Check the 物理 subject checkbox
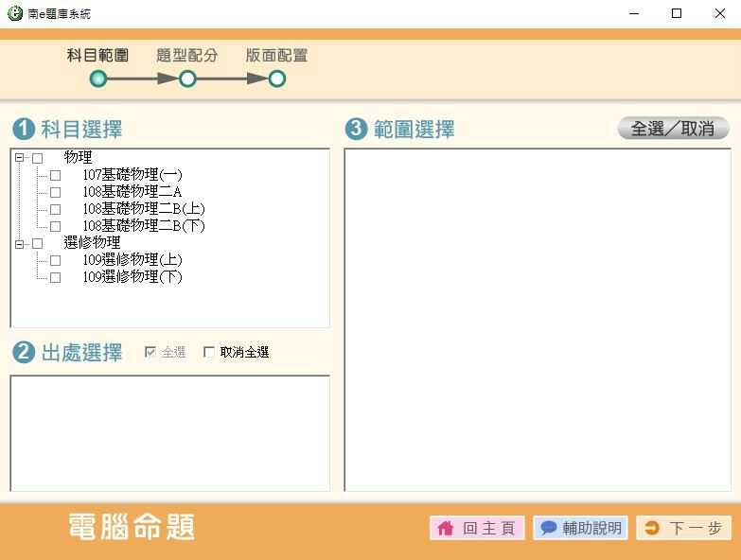The height and width of the screenshot is (560, 741). (x=37, y=158)
